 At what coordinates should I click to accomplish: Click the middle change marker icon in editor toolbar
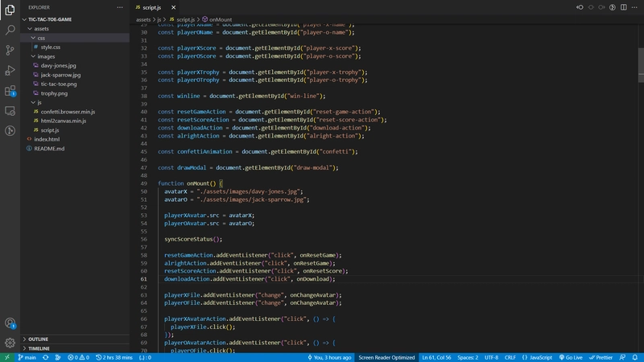point(591,7)
